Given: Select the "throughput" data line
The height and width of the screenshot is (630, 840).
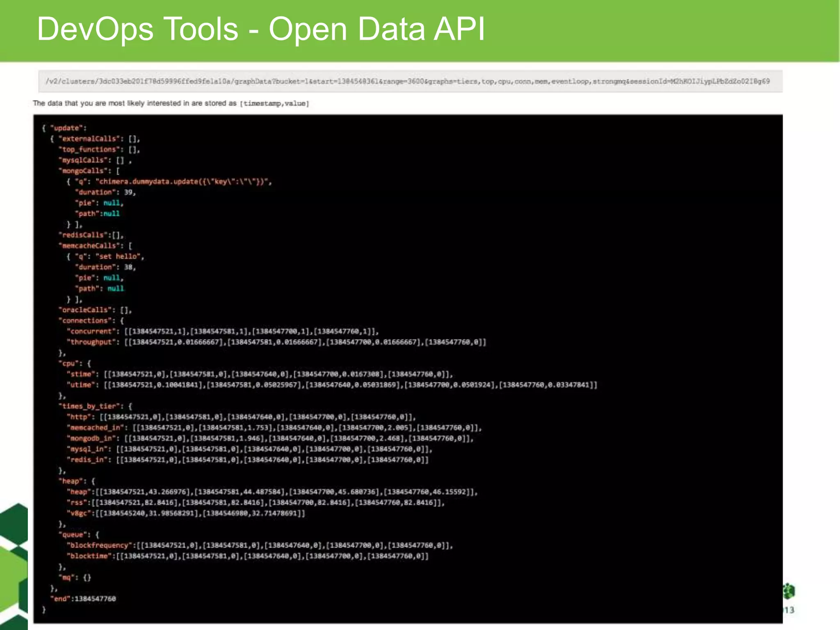Looking at the screenshot, I should point(276,342).
